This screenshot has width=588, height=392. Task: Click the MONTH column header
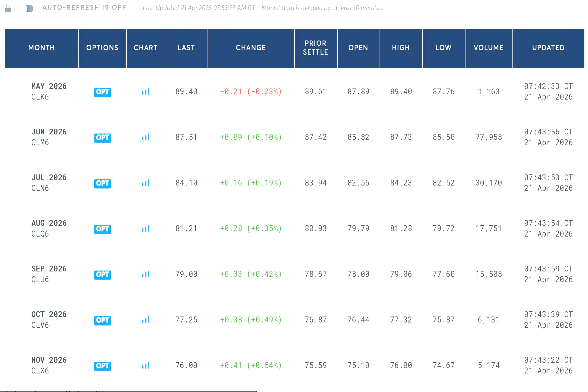[x=41, y=48]
